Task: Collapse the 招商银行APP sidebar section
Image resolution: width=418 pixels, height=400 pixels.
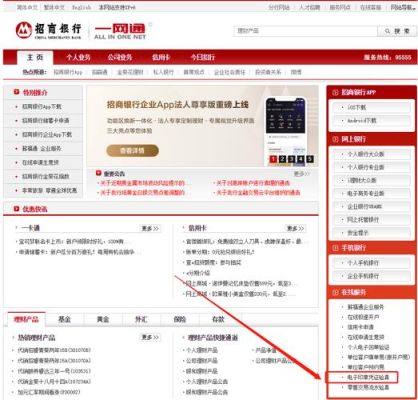Action: pos(335,93)
